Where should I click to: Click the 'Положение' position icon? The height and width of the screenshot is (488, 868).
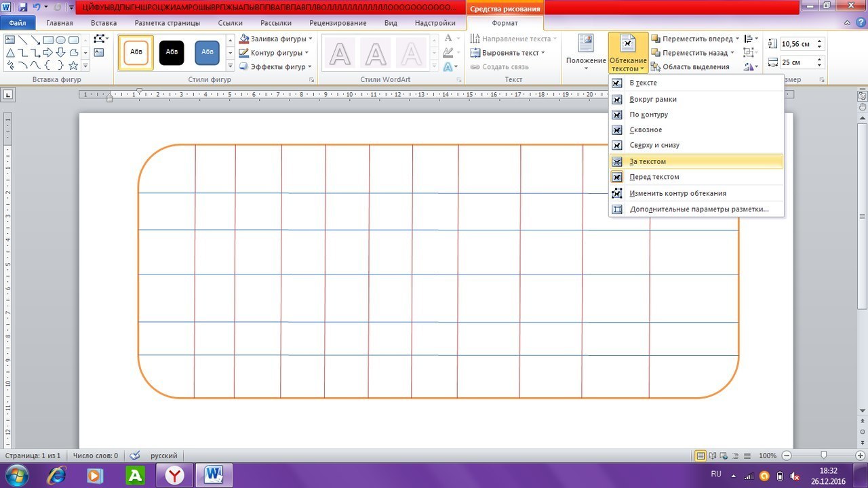[585, 44]
